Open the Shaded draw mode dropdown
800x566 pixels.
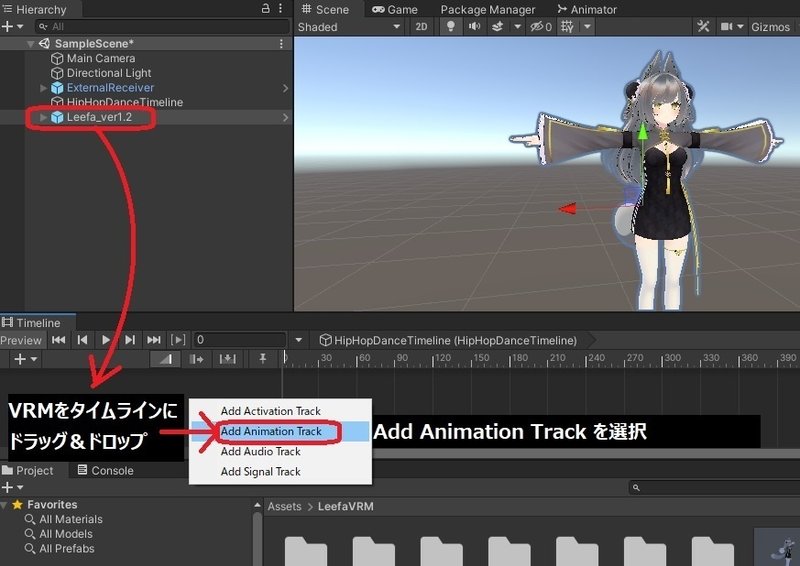tap(349, 27)
